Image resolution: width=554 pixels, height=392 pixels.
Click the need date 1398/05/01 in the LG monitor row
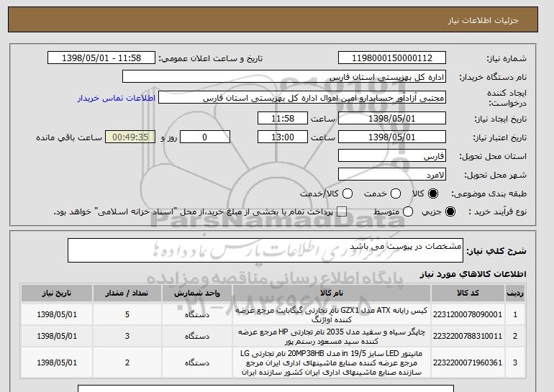pos(57,363)
